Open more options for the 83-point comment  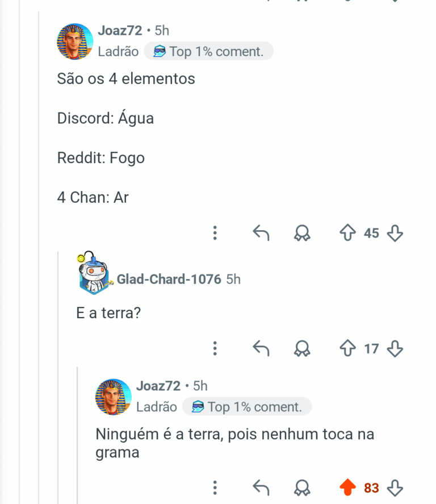[x=215, y=488]
